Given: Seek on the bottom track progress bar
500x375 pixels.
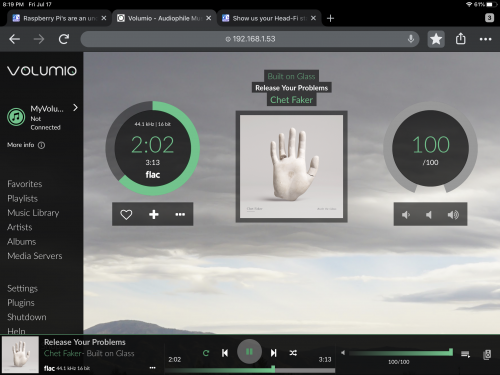Looking at the screenshot, I should point(250,370).
